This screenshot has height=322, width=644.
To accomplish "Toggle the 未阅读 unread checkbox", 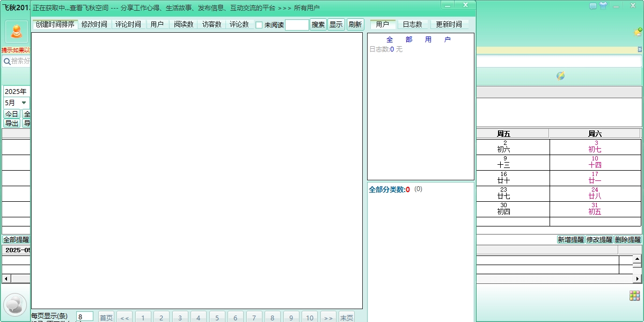I will [x=259, y=25].
